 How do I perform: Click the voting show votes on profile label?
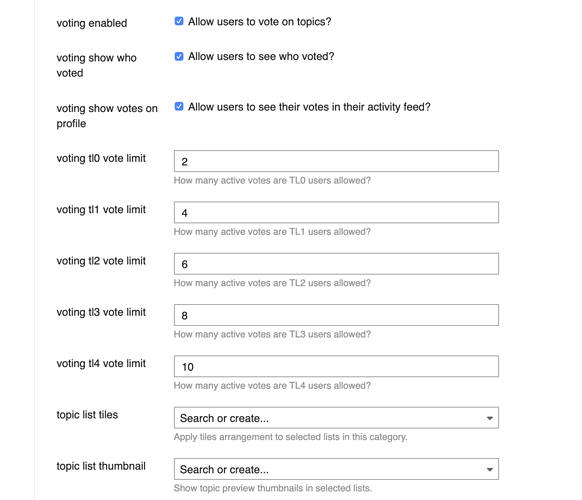(107, 116)
